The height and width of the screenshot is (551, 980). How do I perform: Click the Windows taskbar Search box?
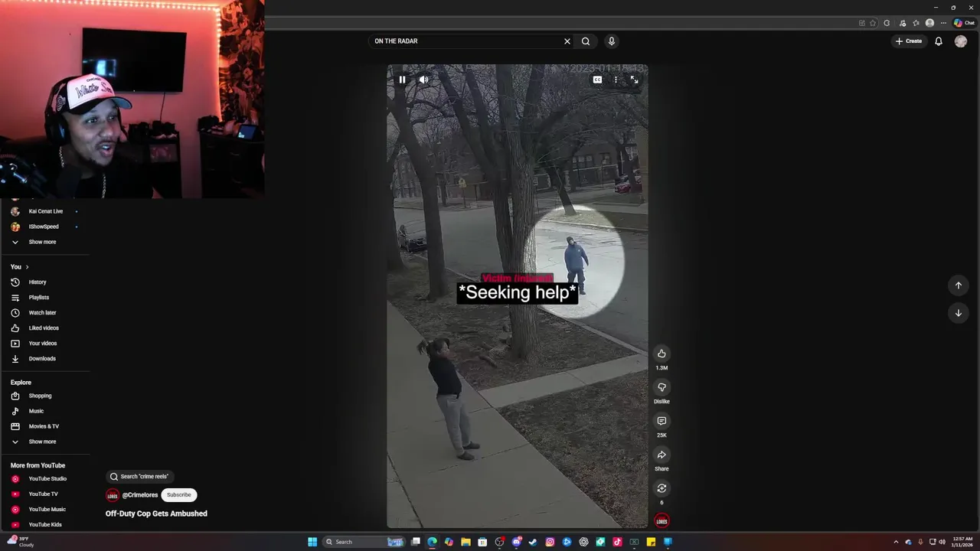pos(364,542)
